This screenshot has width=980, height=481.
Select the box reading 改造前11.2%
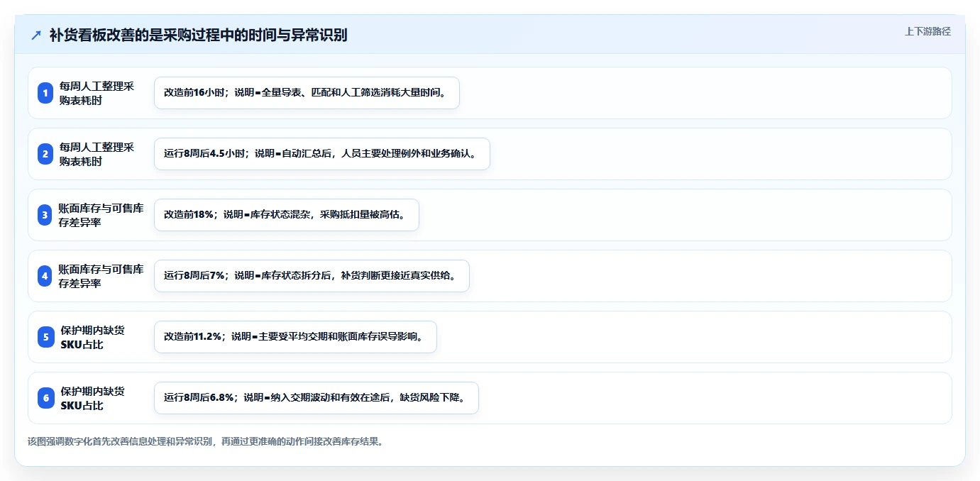295,337
